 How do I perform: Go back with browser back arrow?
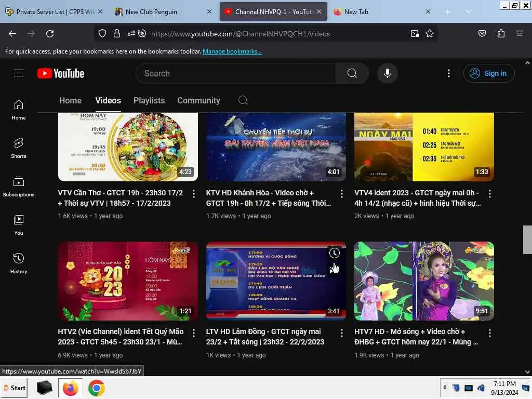point(12,34)
